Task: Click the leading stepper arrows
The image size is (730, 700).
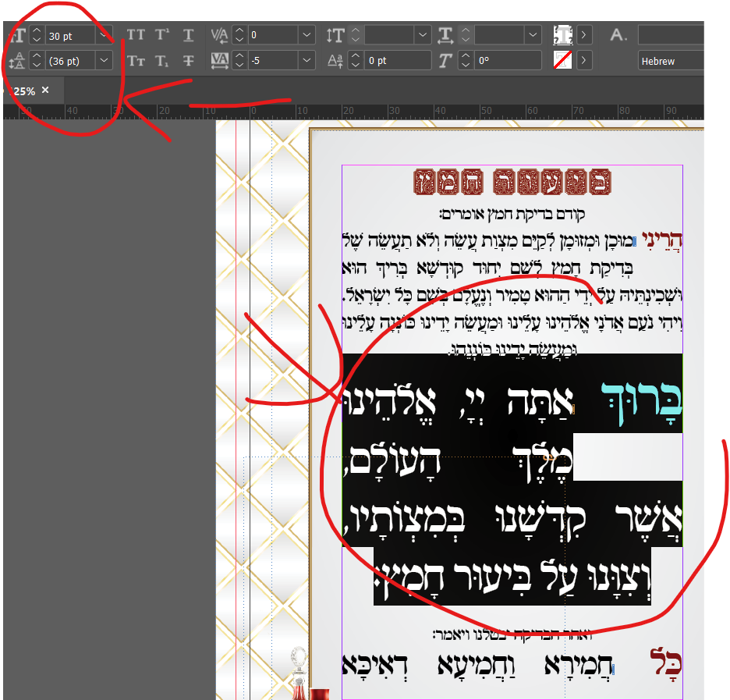Action: (37, 61)
